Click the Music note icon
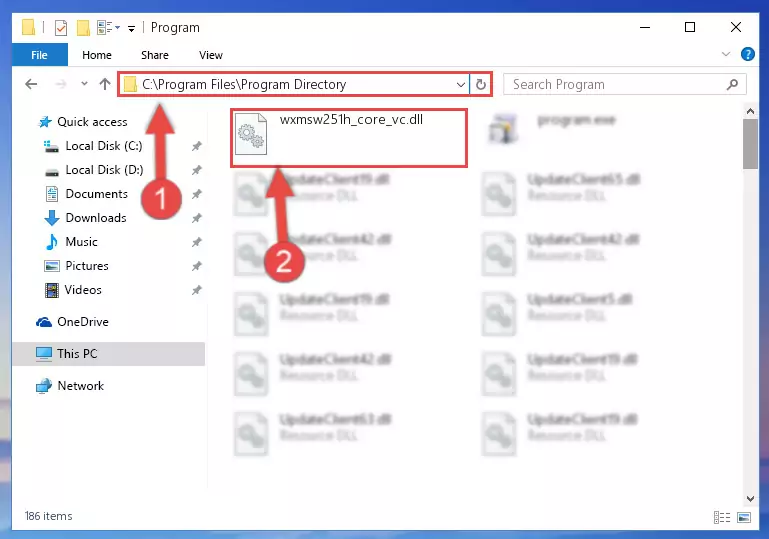This screenshot has height=539, width=769. tap(51, 242)
